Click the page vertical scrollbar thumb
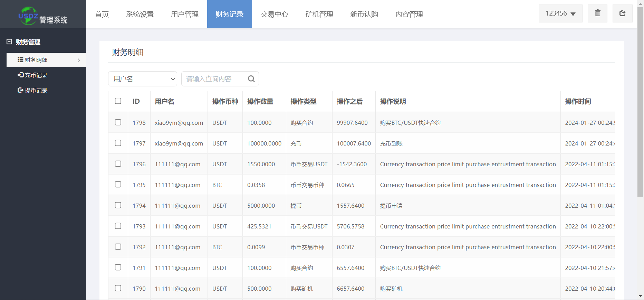Screen dimensions: 644x300 point(640,102)
